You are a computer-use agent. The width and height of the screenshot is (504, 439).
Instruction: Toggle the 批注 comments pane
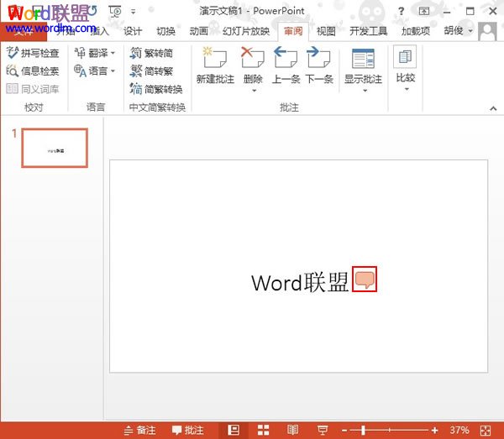click(187, 430)
